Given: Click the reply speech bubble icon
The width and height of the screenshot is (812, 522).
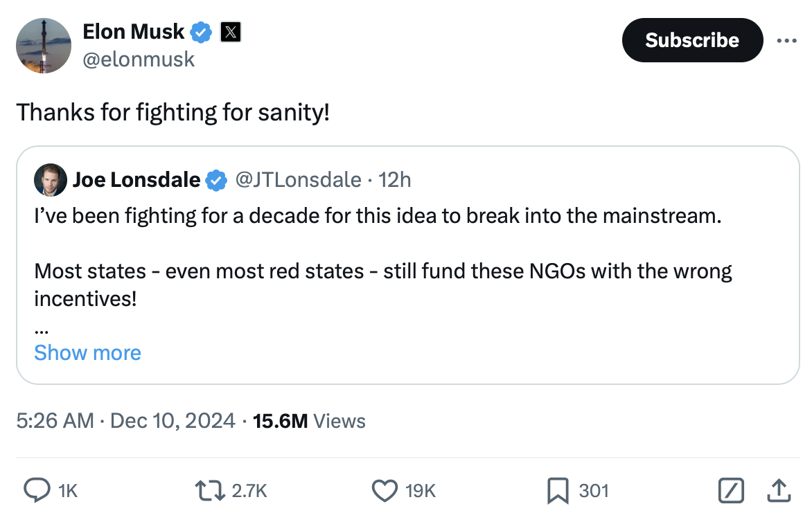Looking at the screenshot, I should point(35,491).
